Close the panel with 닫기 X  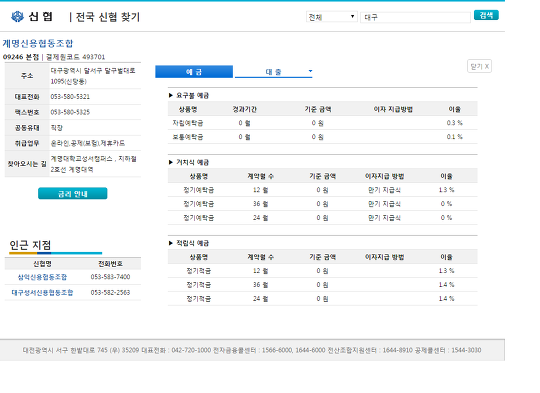479,66
